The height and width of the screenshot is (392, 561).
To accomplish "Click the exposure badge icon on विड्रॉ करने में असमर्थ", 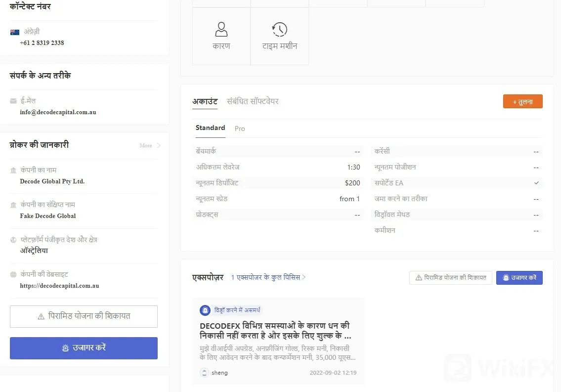I will coord(205,310).
